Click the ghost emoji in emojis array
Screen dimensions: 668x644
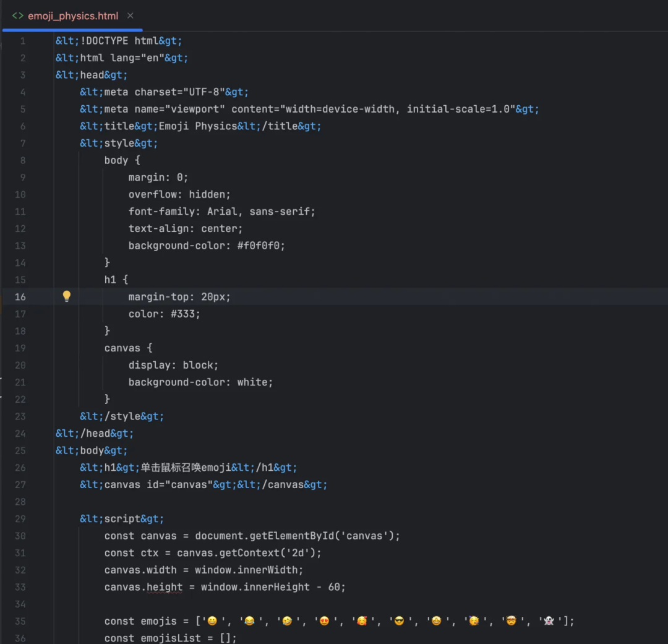[549, 621]
